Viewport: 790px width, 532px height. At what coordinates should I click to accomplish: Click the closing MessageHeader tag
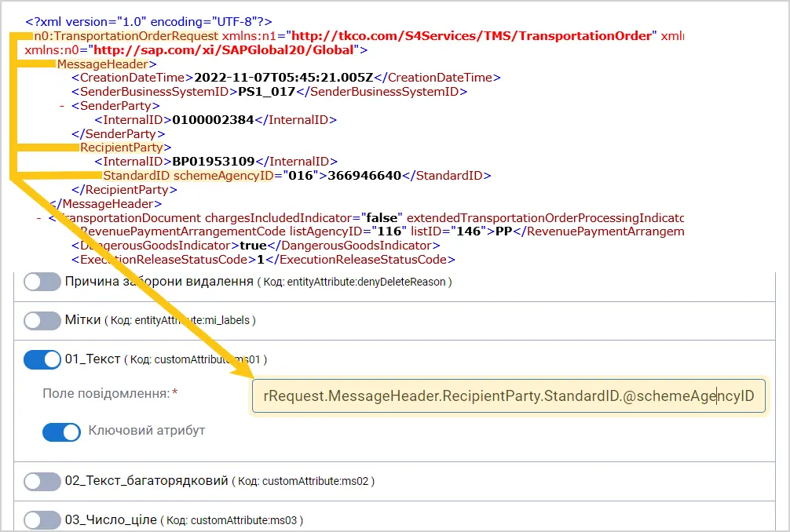point(105,204)
